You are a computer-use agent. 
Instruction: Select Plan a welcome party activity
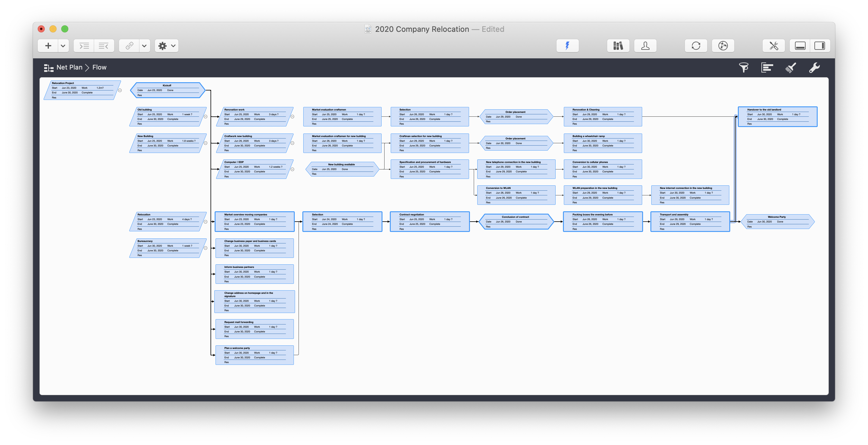(254, 355)
